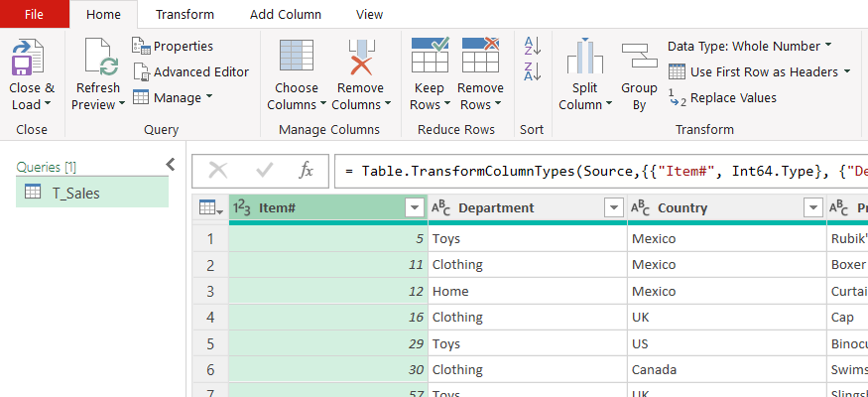Click the Keep Rows icon
This screenshot has width=868, height=397.
click(431, 55)
